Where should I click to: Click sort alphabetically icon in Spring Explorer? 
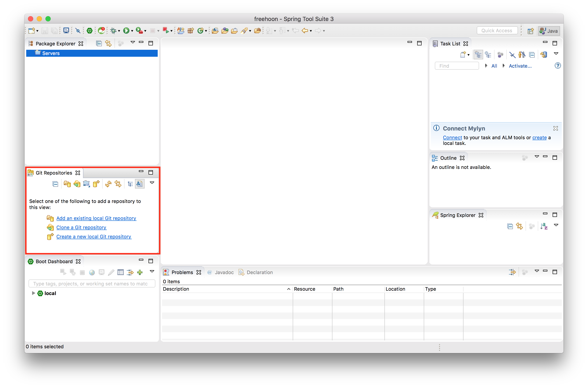tap(544, 227)
